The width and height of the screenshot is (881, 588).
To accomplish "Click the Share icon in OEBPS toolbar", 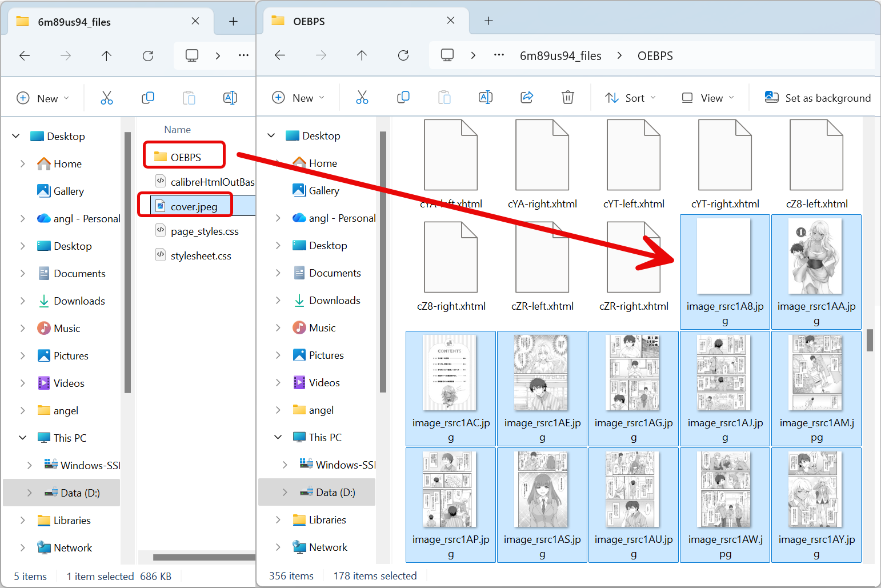I will (x=527, y=98).
